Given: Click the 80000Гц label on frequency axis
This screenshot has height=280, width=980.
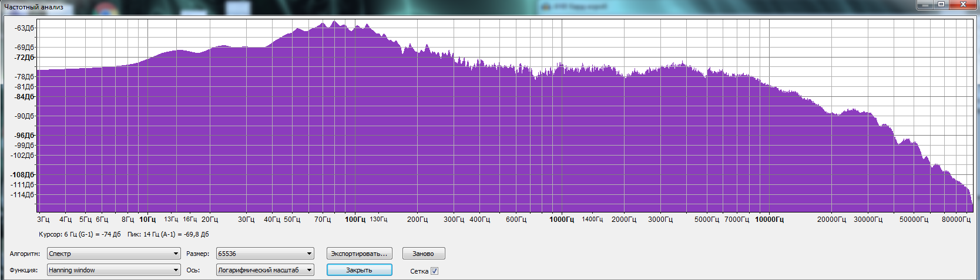Looking at the screenshot, I should [956, 220].
